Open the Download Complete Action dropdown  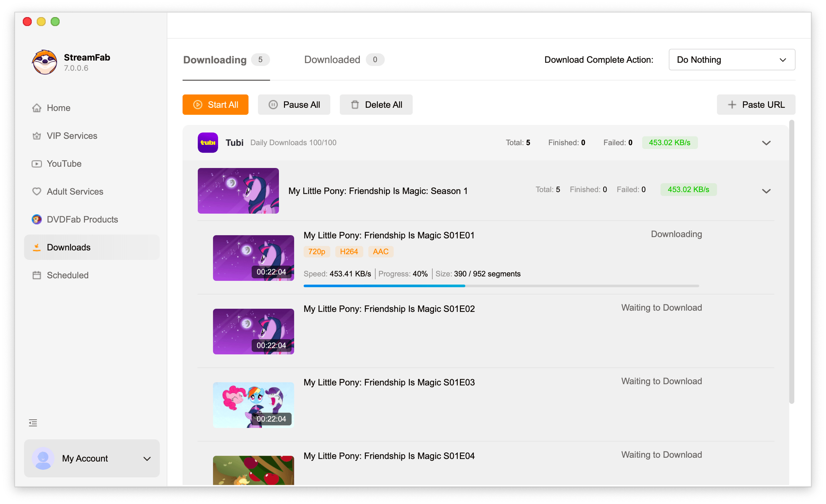coord(731,59)
